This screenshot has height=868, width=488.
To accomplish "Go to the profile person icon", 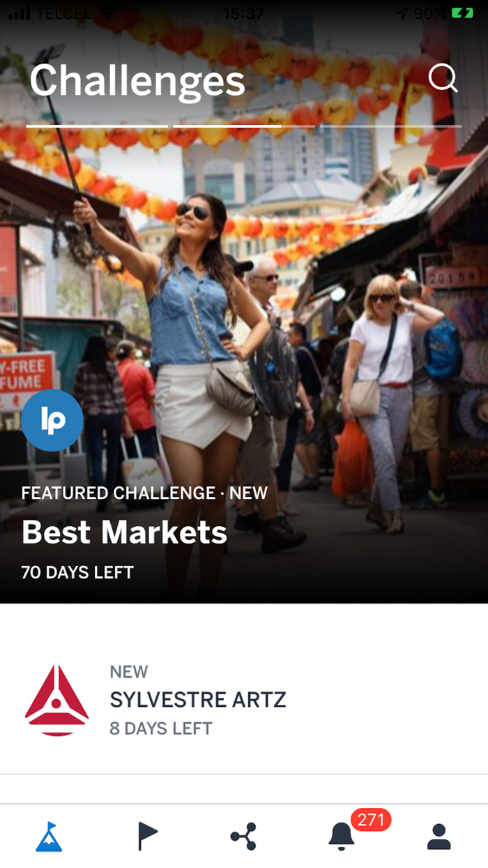I will coord(439,836).
